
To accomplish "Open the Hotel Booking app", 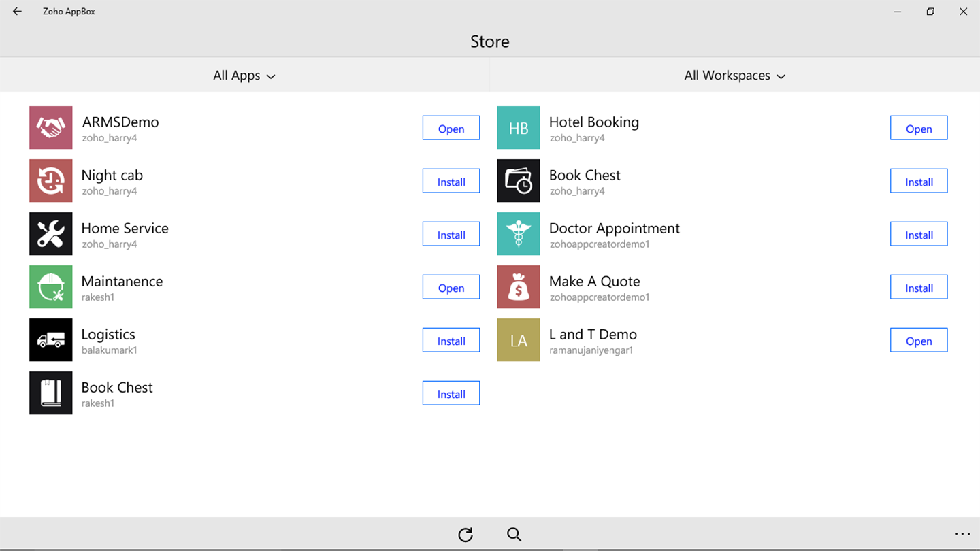I will coord(919,128).
